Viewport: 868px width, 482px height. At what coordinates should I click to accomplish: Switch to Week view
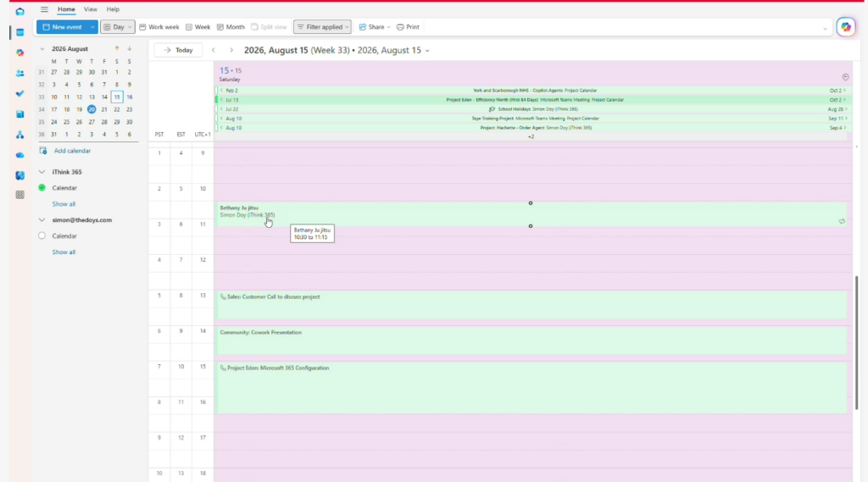click(x=198, y=26)
